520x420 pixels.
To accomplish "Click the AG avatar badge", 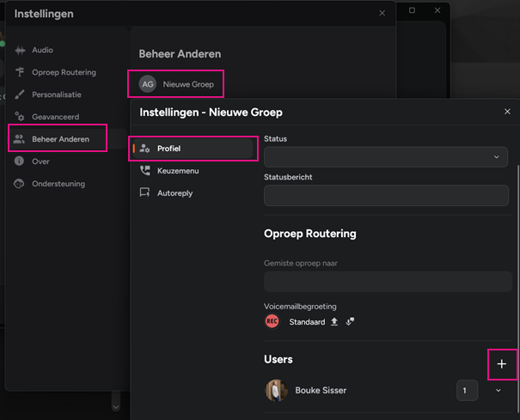I will tap(148, 84).
